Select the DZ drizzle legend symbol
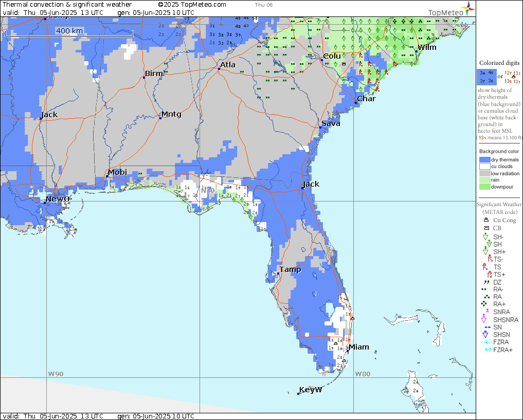This screenshot has width=523, height=420. point(486,282)
